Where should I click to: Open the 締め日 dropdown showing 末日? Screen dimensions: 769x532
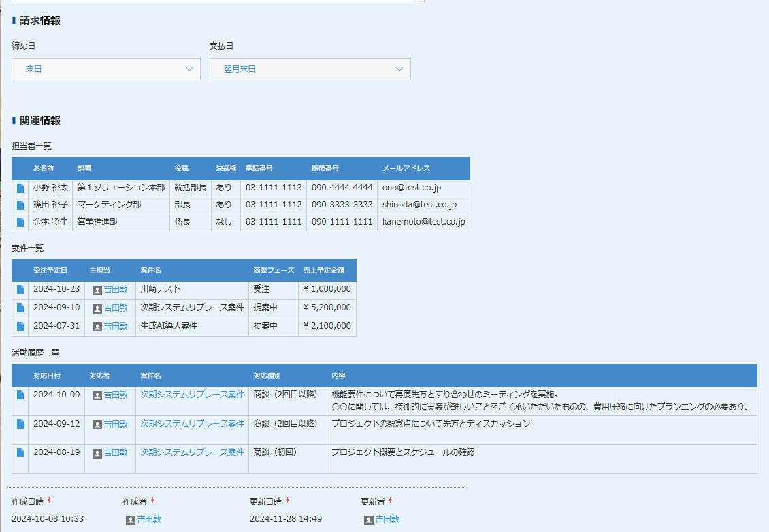pyautogui.click(x=106, y=69)
